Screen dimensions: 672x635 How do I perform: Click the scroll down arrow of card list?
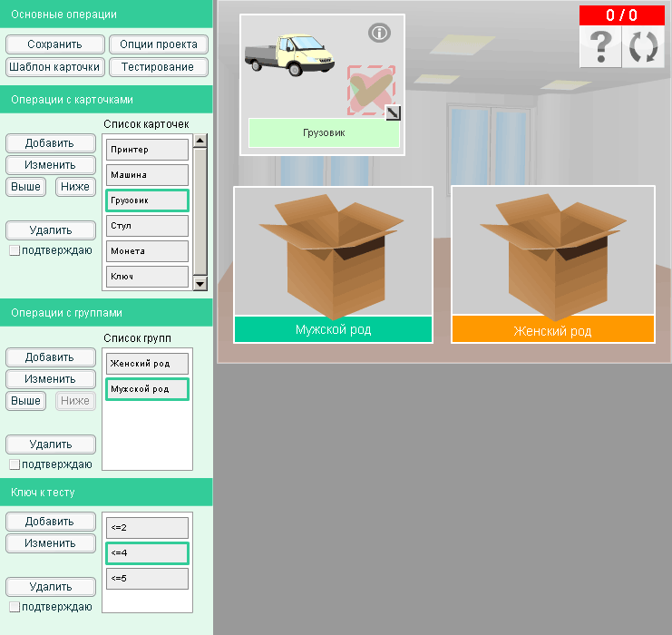coord(200,283)
